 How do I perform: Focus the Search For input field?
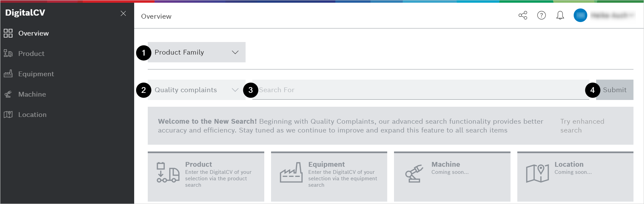tap(421, 90)
